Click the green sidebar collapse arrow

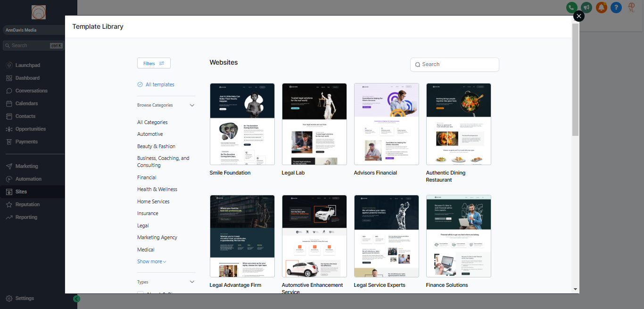(77, 299)
